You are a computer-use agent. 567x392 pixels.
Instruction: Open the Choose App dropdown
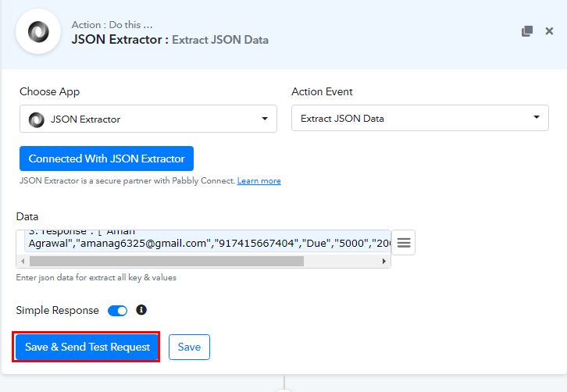point(148,119)
